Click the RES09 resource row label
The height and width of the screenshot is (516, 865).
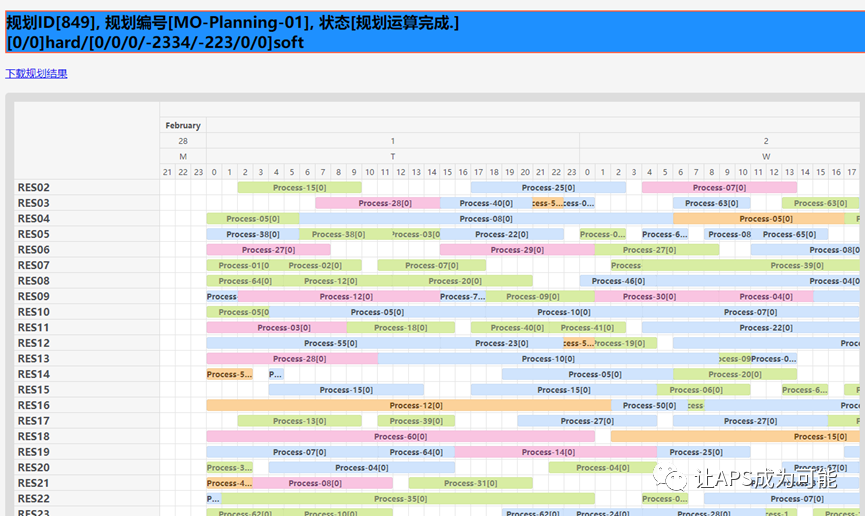click(x=34, y=296)
